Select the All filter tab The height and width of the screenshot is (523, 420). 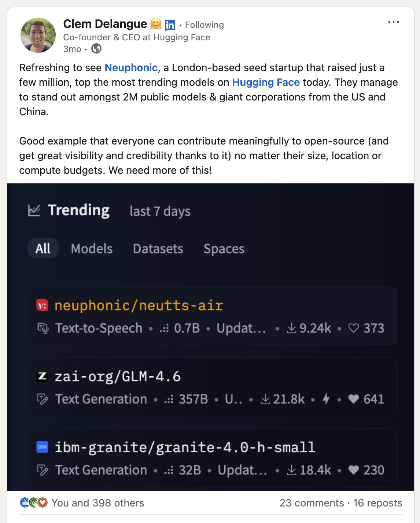pyautogui.click(x=43, y=249)
